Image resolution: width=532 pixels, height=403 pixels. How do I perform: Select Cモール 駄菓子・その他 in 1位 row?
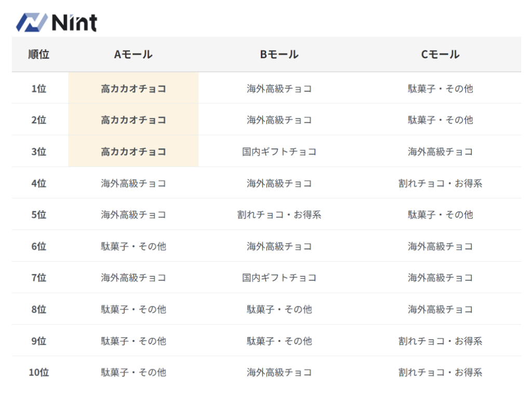coord(441,88)
